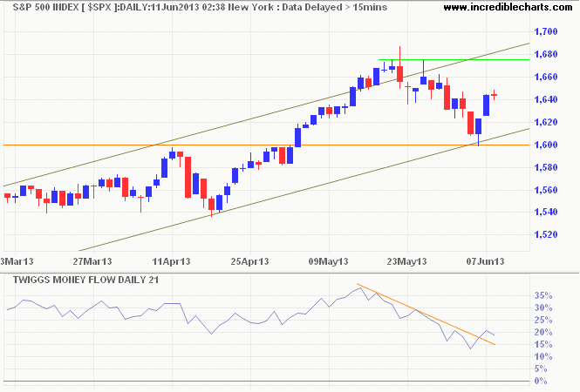The image size is (580, 392).
Task: Click the 27Mar13 date label
Action: (92, 261)
